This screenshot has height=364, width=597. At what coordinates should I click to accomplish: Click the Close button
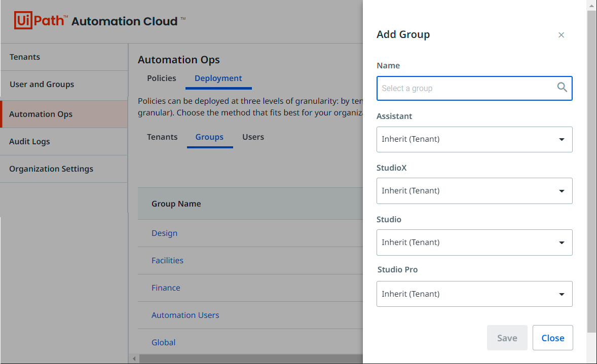[x=553, y=338]
